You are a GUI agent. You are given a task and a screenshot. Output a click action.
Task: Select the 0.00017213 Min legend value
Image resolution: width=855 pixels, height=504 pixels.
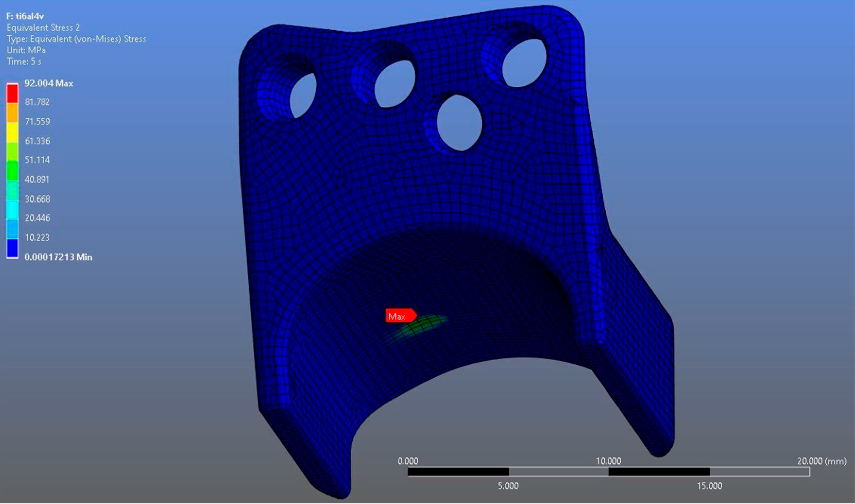58,257
